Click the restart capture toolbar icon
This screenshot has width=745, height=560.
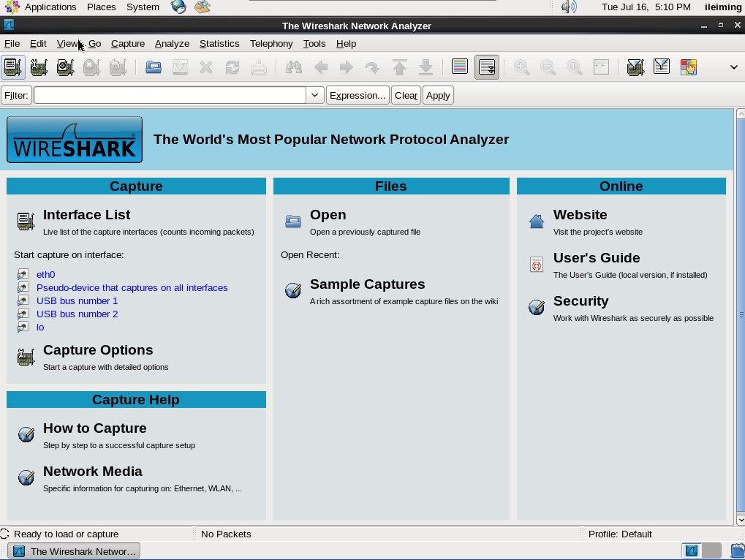118,67
